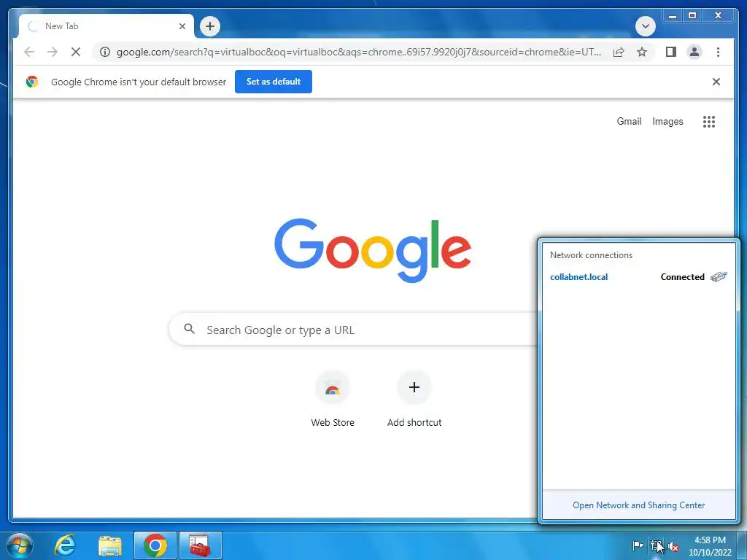Open Chrome side panel icon

pos(671,52)
